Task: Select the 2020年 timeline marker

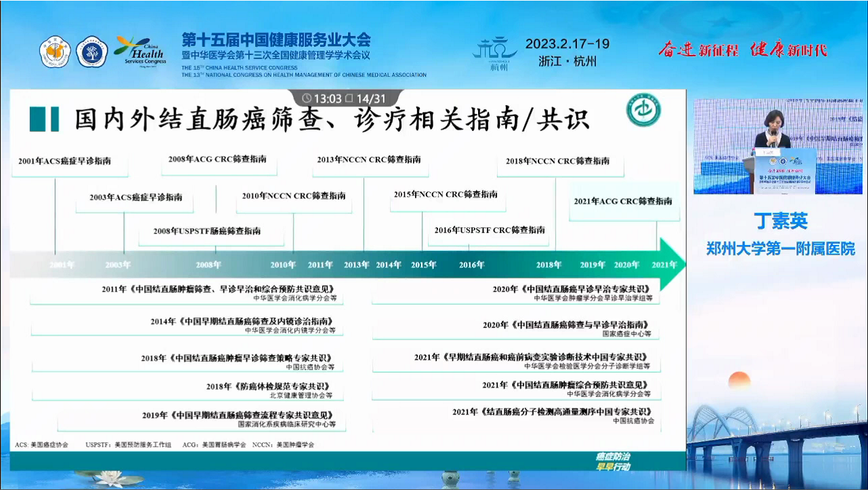Action: coord(627,265)
